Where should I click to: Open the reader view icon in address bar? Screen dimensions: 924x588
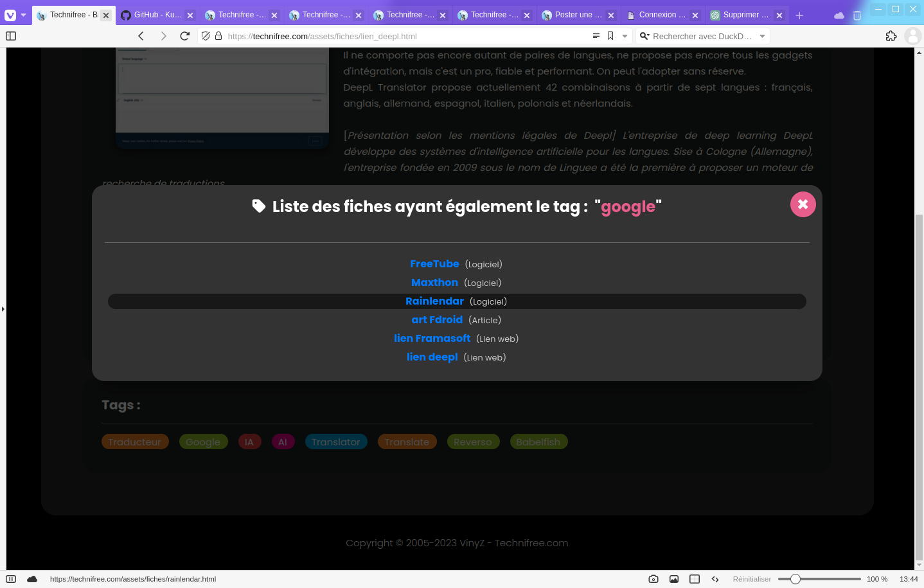pyautogui.click(x=596, y=36)
